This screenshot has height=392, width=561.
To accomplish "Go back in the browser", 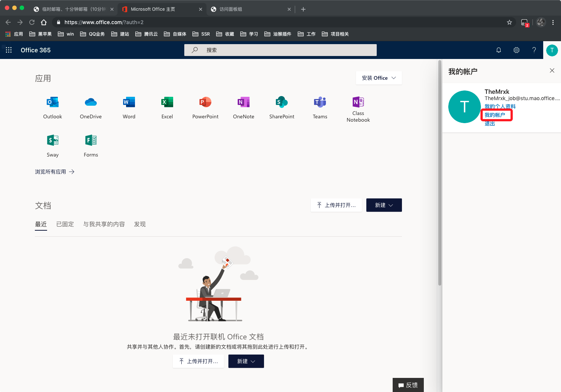I will (x=8, y=22).
